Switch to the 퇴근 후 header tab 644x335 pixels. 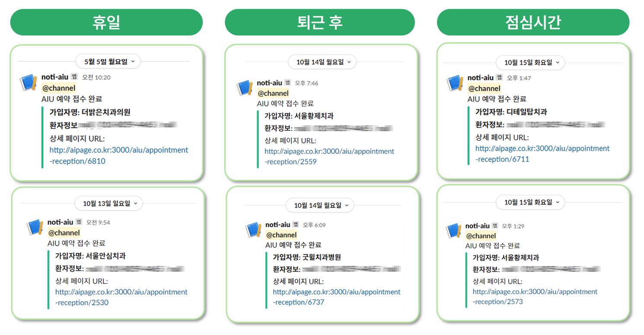[320, 22]
